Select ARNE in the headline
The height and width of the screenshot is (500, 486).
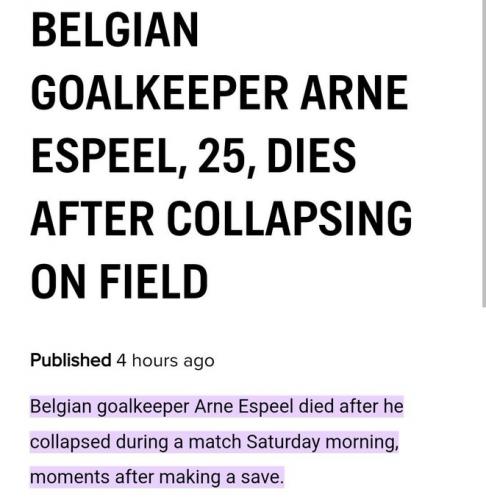coord(354,92)
